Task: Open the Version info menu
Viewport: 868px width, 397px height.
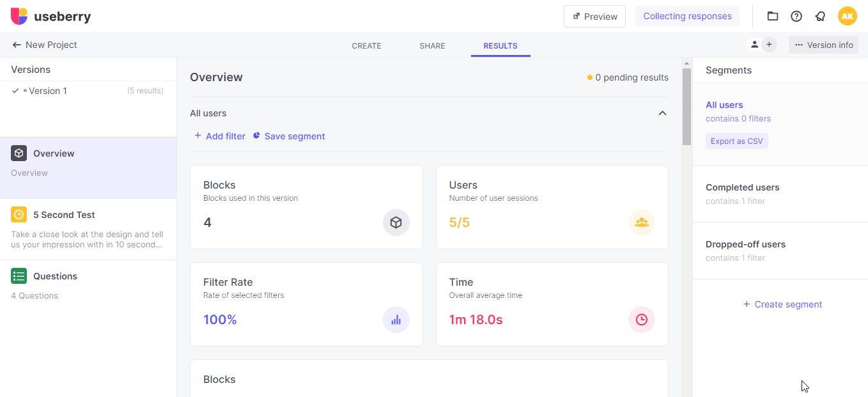Action: [x=823, y=45]
